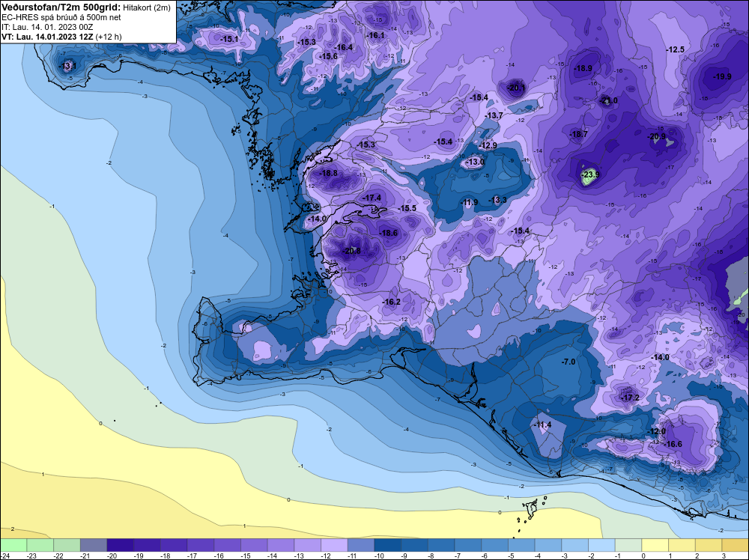Select the -17.2 temperature value

click(x=630, y=398)
